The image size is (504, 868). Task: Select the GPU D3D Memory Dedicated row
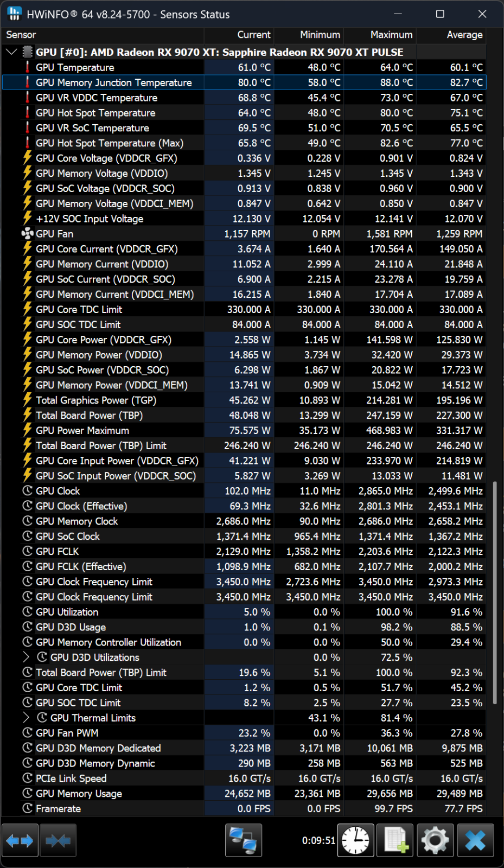pos(244,748)
